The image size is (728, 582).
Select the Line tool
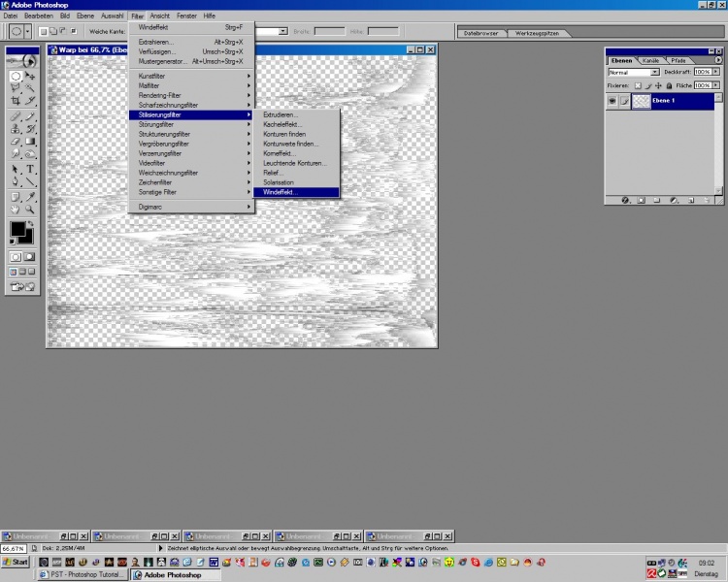[30, 181]
